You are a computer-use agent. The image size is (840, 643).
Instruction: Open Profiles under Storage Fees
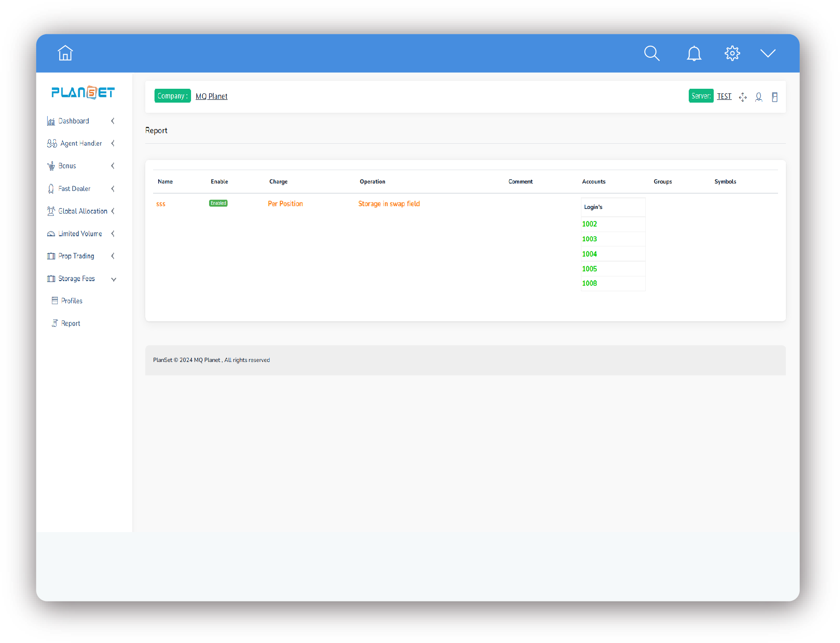point(72,301)
